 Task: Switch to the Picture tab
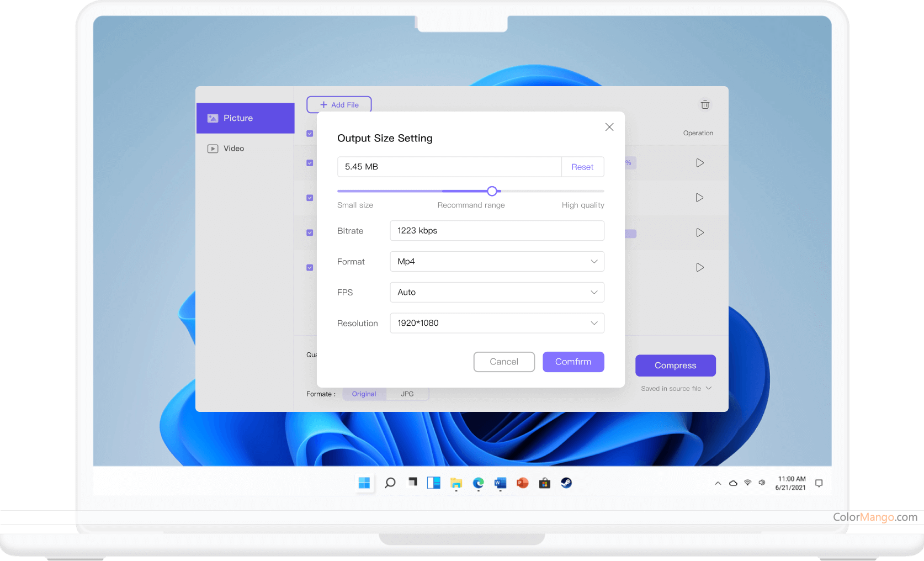click(246, 118)
